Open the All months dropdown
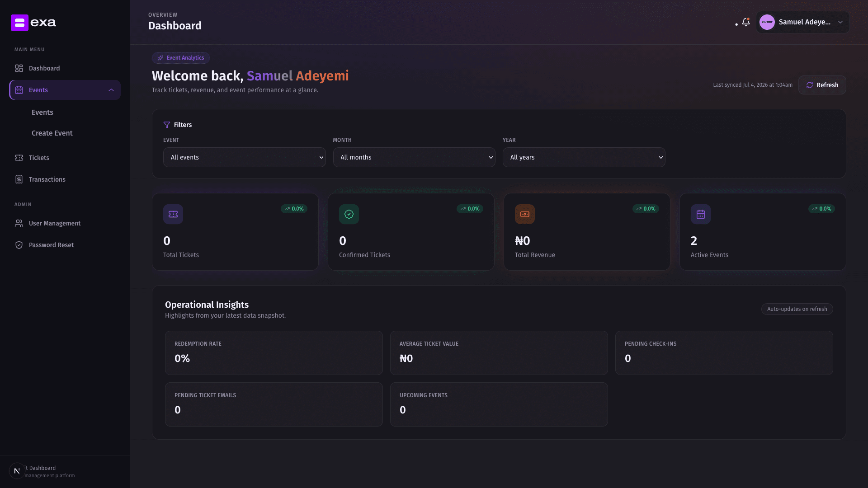The height and width of the screenshot is (488, 868). [x=414, y=157]
